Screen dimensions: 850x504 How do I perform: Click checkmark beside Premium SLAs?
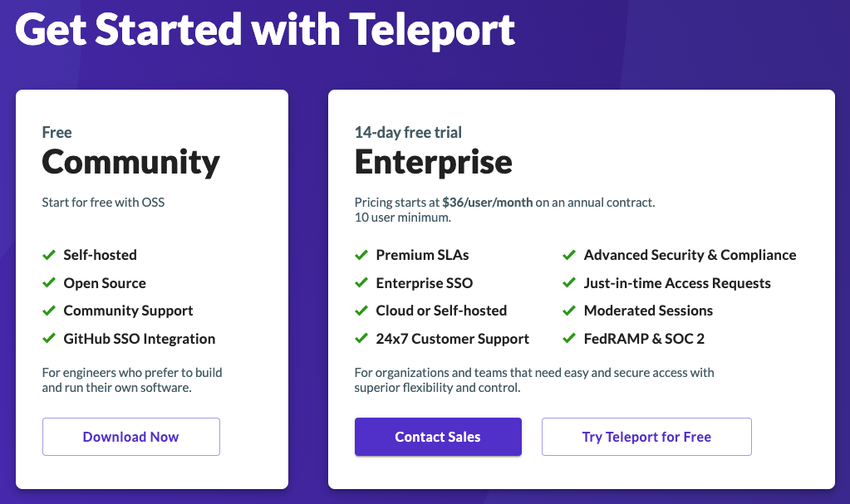click(361, 255)
